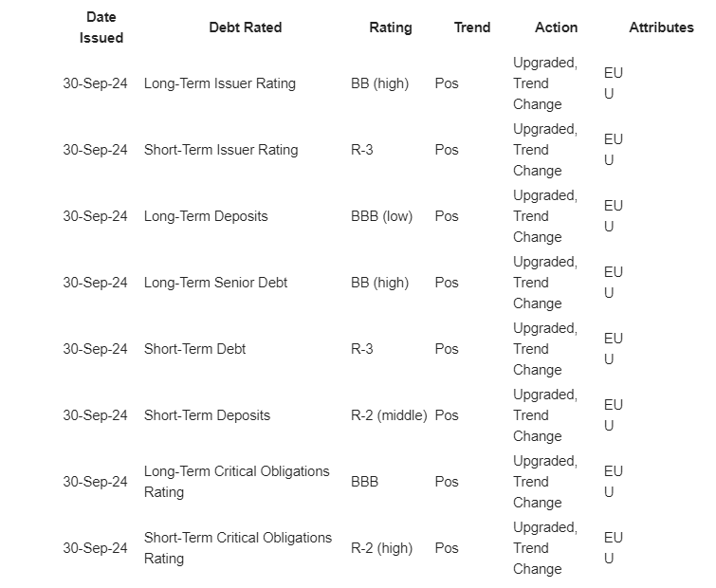Click the R-3 rating for Short-Term Issuer Rating
Image resolution: width=716 pixels, height=588 pixels.
pyautogui.click(x=362, y=150)
